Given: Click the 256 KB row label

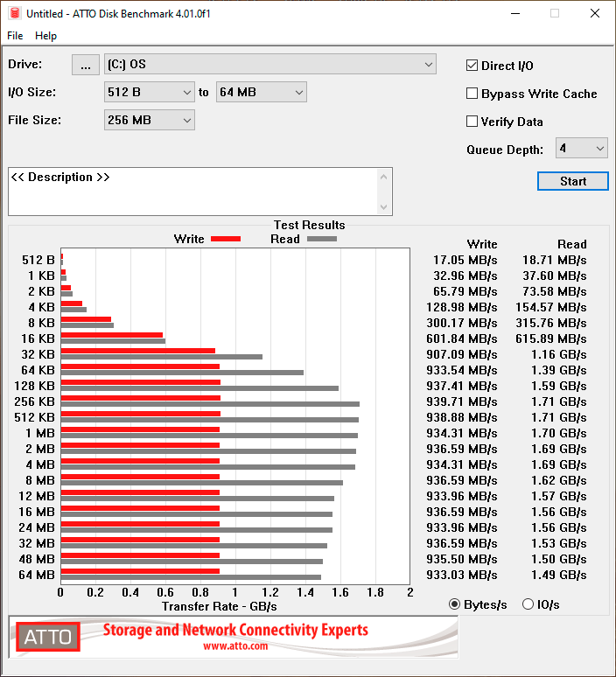Looking at the screenshot, I should pos(34,402).
